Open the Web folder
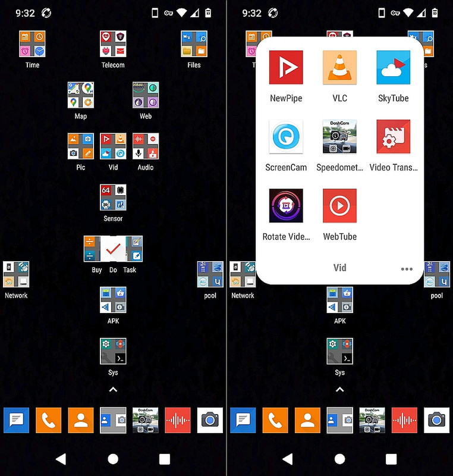 pos(146,95)
